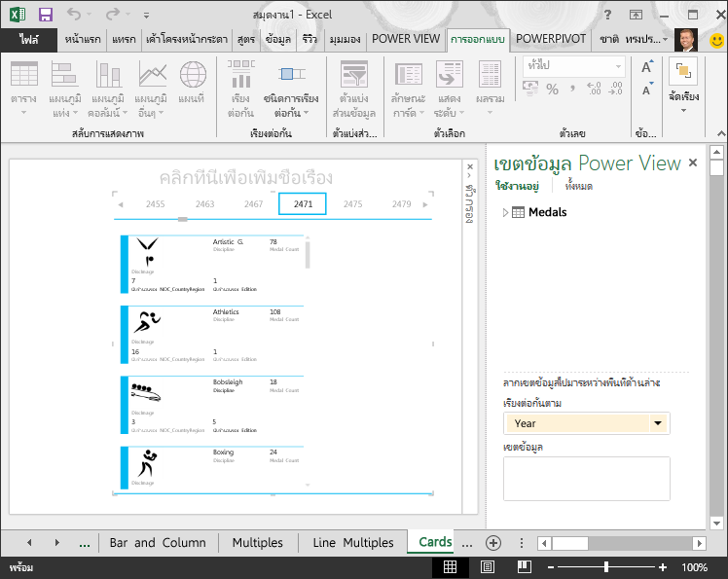Click the smiley feedback icon

(716, 41)
